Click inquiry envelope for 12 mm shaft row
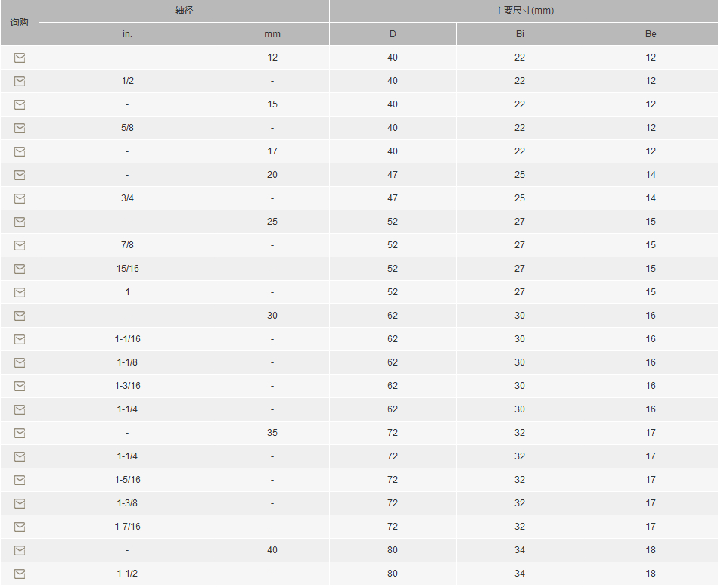Screen dimensions: 718x588 [x=20, y=58]
